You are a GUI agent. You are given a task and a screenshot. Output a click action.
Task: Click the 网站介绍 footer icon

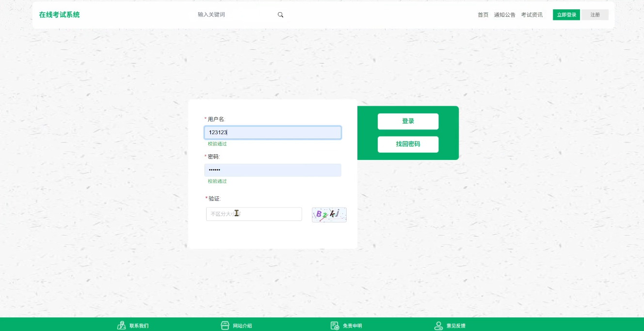point(225,326)
